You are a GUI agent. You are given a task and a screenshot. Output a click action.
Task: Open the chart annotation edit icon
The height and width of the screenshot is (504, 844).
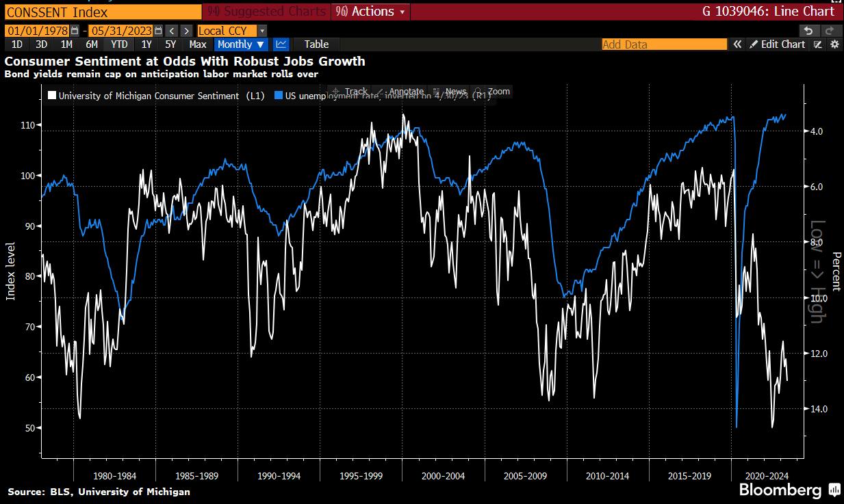pos(818,44)
